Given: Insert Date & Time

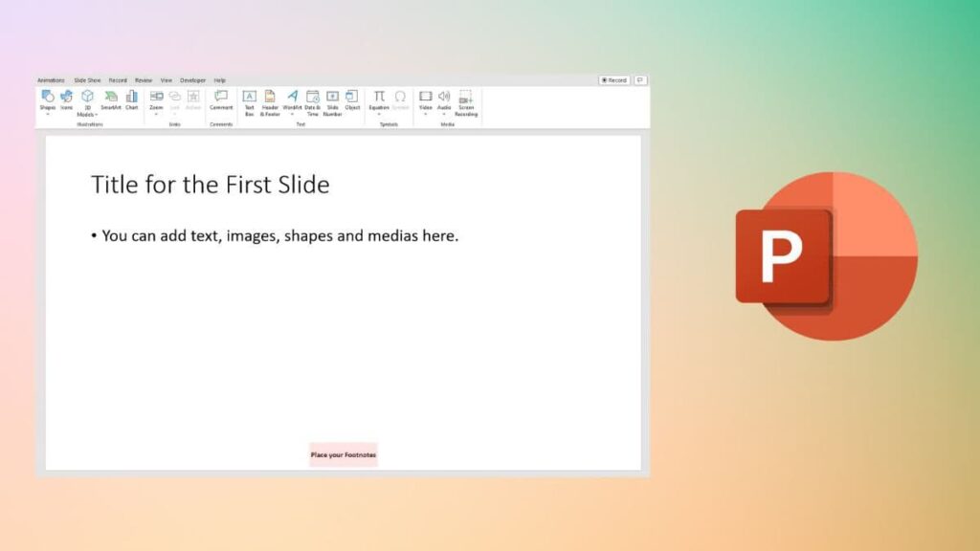Looking at the screenshot, I should 312,100.
